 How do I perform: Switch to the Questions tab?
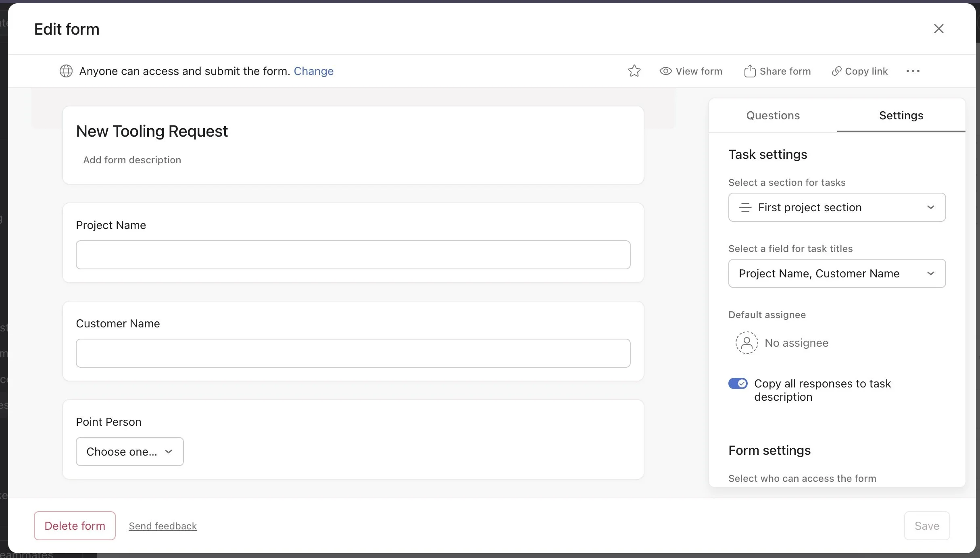pos(773,115)
